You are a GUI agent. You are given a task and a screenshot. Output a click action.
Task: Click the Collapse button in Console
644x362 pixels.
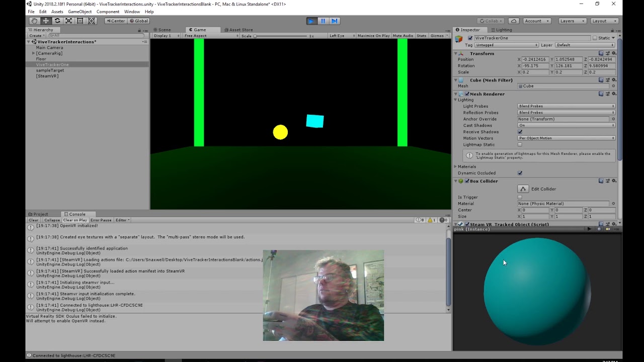52,220
